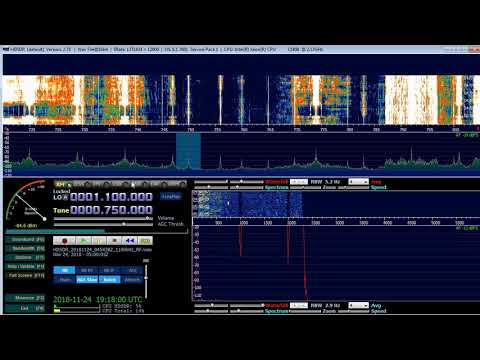Click the RF frequency scale ruler
Image resolution: width=480 pixels, height=360 pixels.
click(240, 129)
